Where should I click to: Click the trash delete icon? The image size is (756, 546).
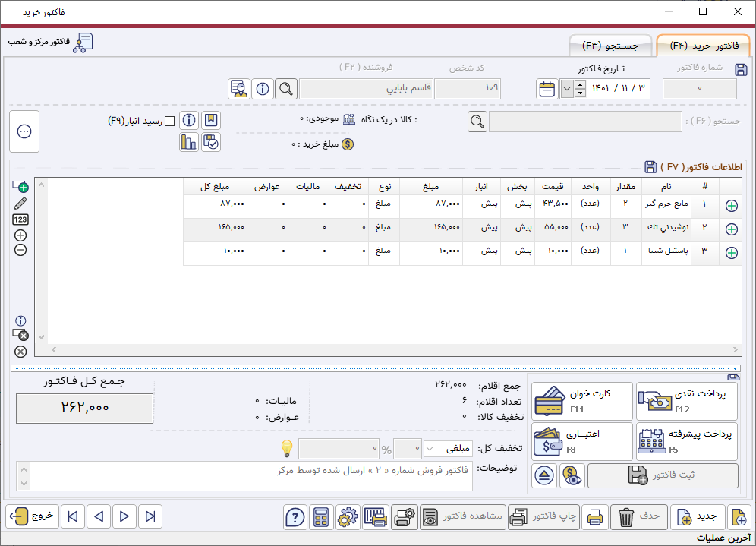click(x=626, y=517)
